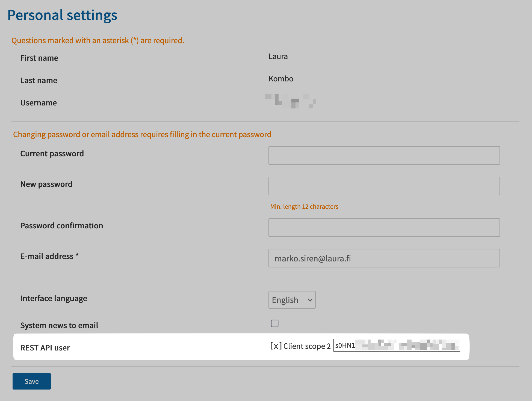Viewport: 532px width, 401px height.
Task: Click the Last name value Kombo
Action: pyautogui.click(x=281, y=79)
